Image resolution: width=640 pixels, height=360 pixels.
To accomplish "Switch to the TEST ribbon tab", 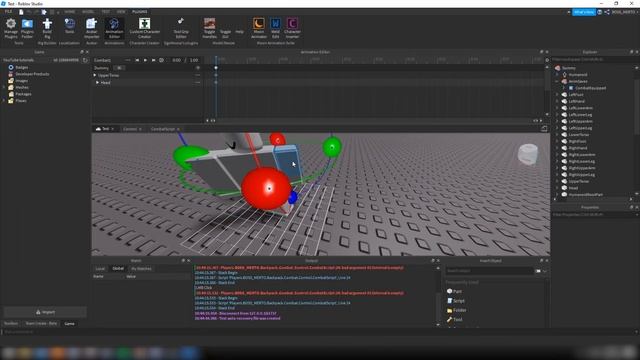I will pyautogui.click(x=106, y=12).
